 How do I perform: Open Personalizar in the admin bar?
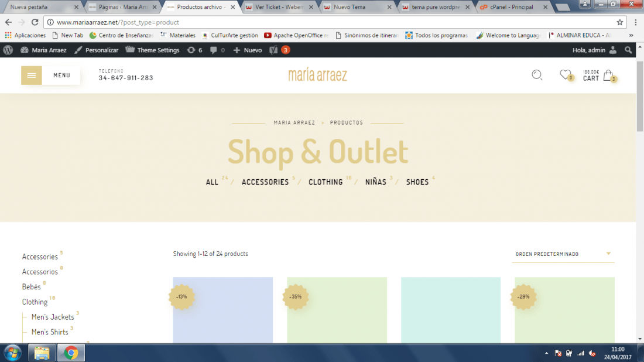point(96,50)
